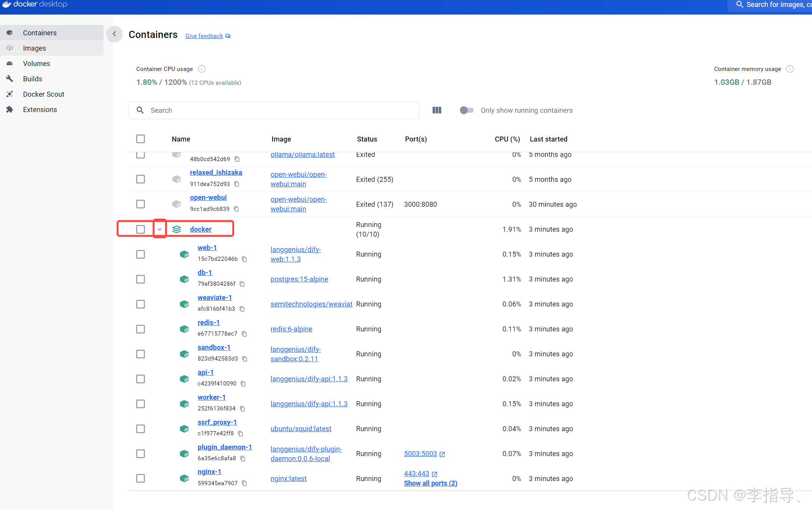Click the docker compose stack icon
Image resolution: width=812 pixels, height=509 pixels.
tap(177, 229)
